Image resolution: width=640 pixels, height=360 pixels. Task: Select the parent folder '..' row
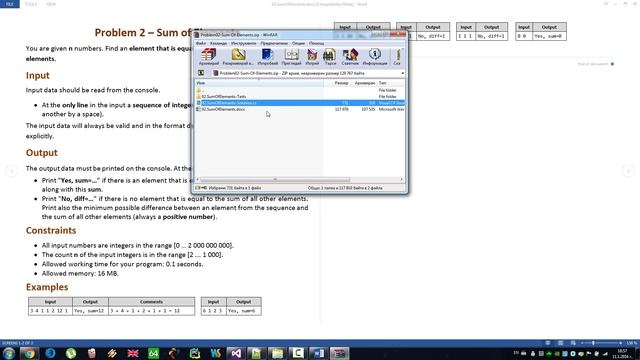tap(300, 90)
